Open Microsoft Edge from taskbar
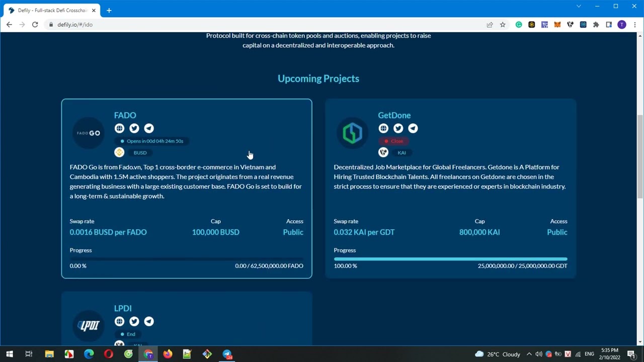Image resolution: width=644 pixels, height=362 pixels. [x=89, y=354]
